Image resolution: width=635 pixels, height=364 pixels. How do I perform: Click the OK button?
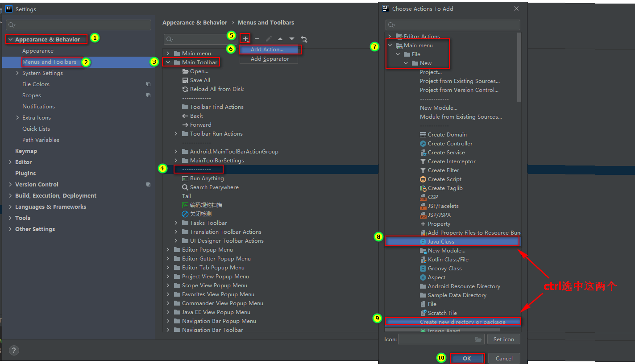tap(467, 358)
